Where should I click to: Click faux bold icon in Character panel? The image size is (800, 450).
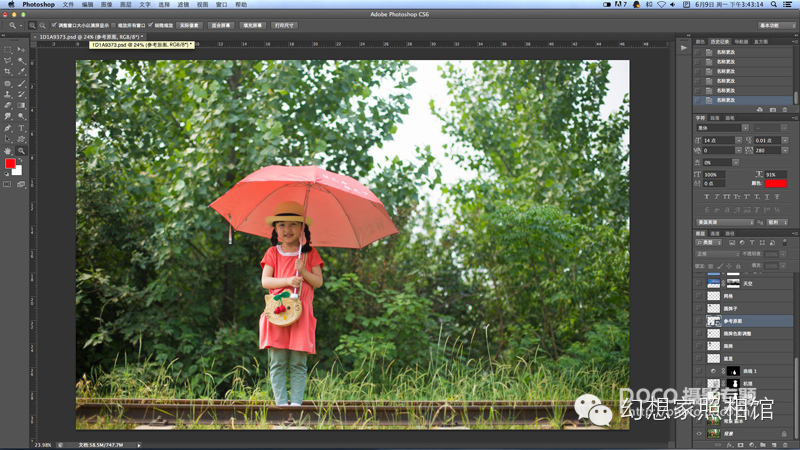pyautogui.click(x=707, y=196)
